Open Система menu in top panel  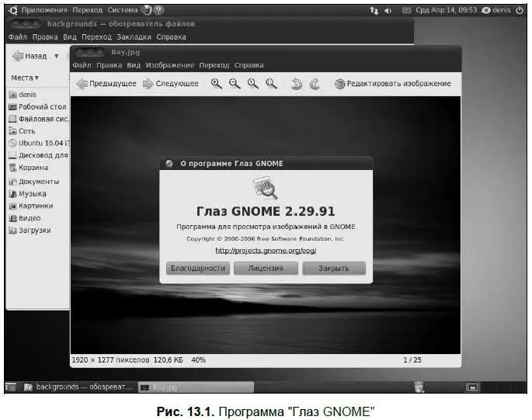click(123, 10)
